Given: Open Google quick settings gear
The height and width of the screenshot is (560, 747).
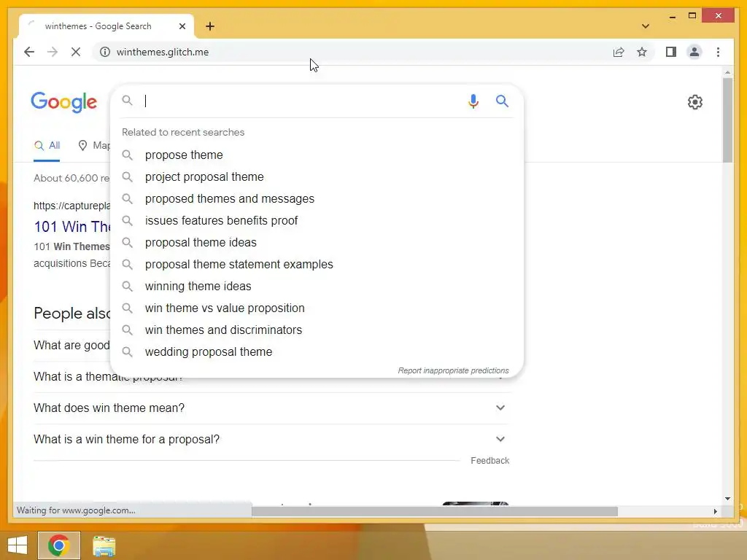Looking at the screenshot, I should pyautogui.click(x=694, y=102).
